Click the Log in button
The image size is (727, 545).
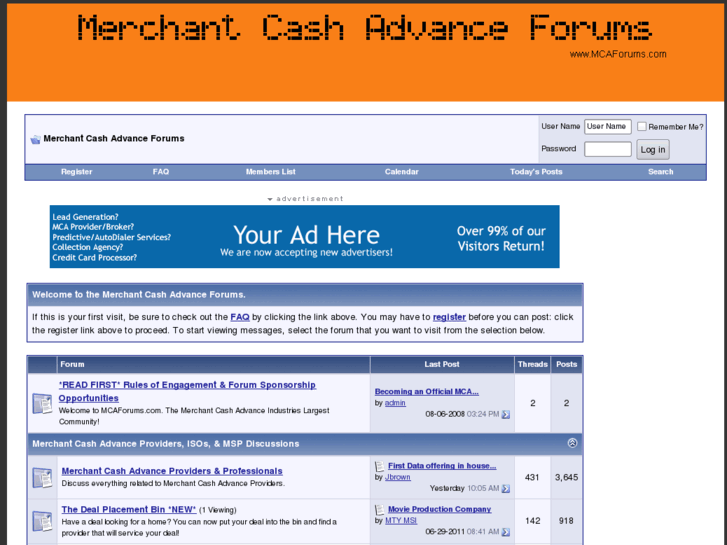653,149
